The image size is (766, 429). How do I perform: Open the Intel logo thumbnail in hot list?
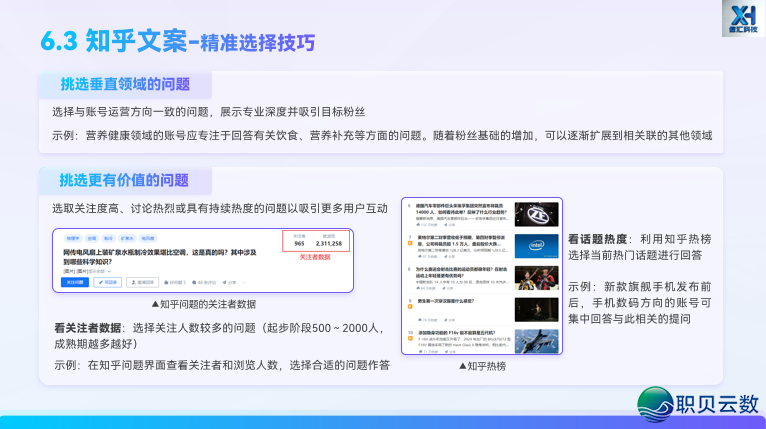pyautogui.click(x=536, y=246)
